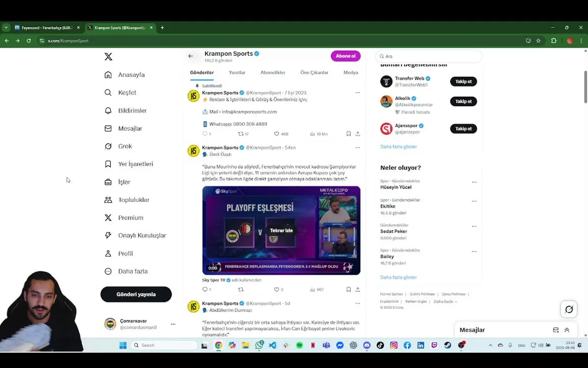
Task: Go back using profile header arrow
Action: (190, 56)
